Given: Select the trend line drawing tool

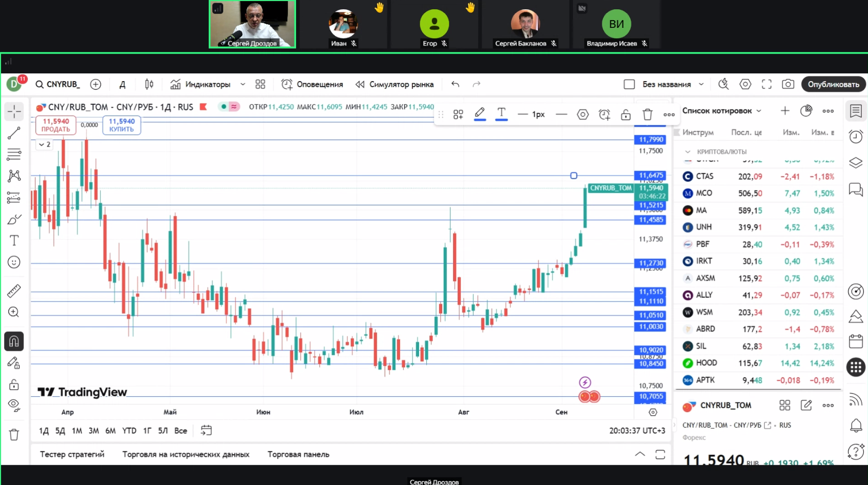Looking at the screenshot, I should point(14,133).
